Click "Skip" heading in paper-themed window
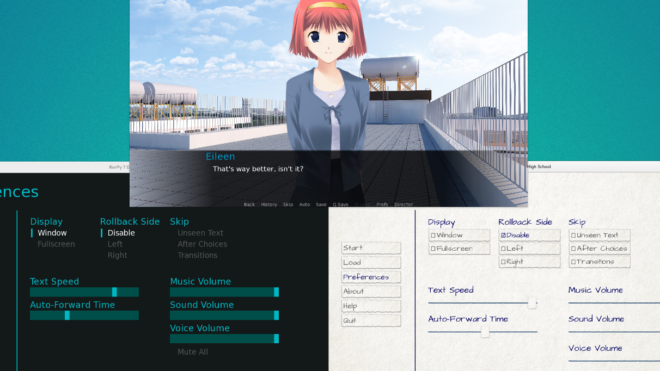 pos(577,222)
